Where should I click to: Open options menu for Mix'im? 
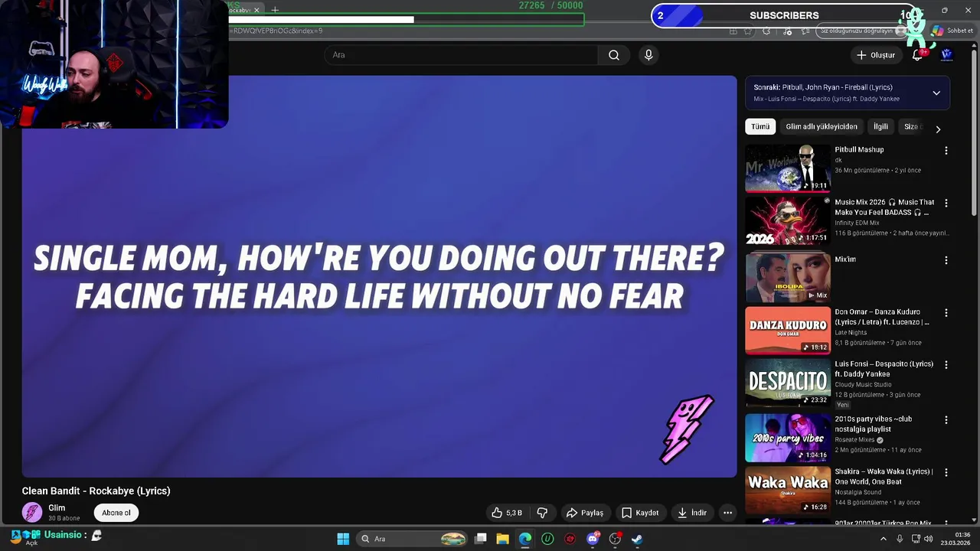point(946,260)
